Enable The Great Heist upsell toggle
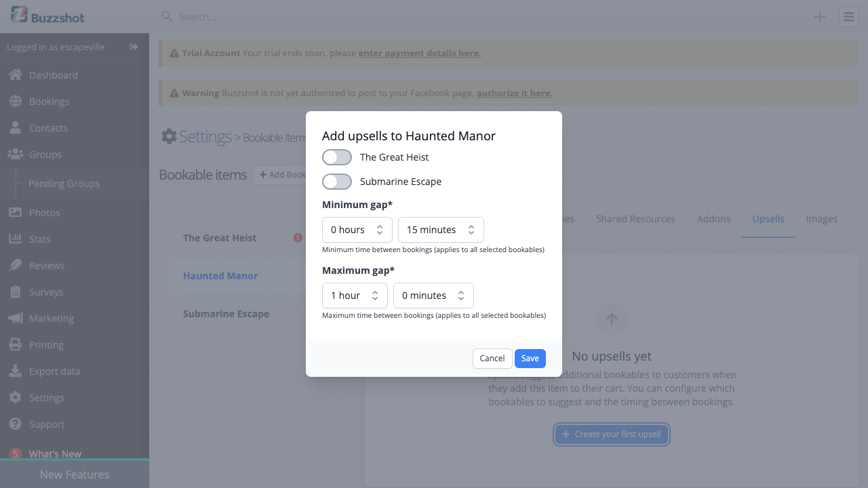This screenshot has width=868, height=488. 336,157
